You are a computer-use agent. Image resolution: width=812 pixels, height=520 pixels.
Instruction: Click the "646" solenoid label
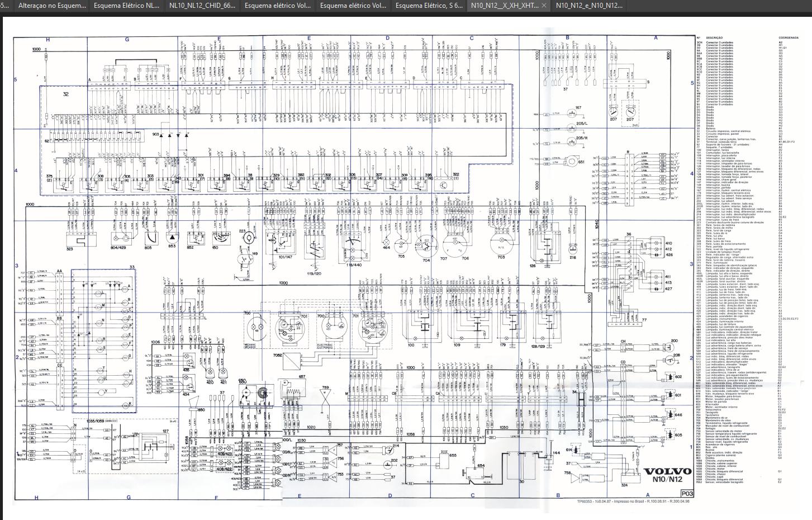click(678, 415)
